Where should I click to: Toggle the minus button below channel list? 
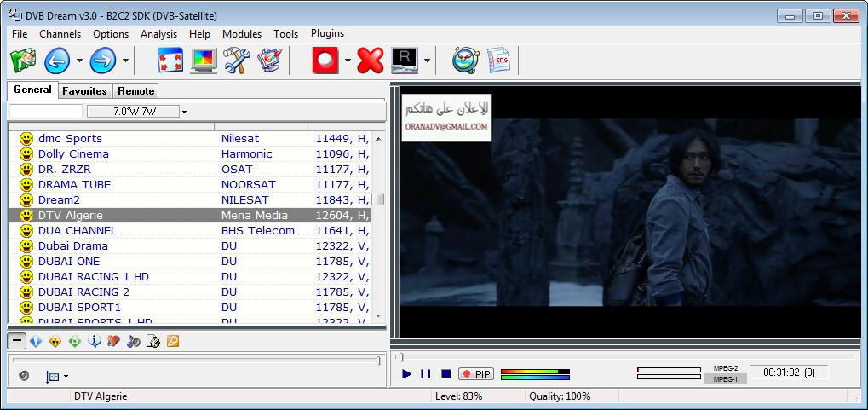point(16,341)
